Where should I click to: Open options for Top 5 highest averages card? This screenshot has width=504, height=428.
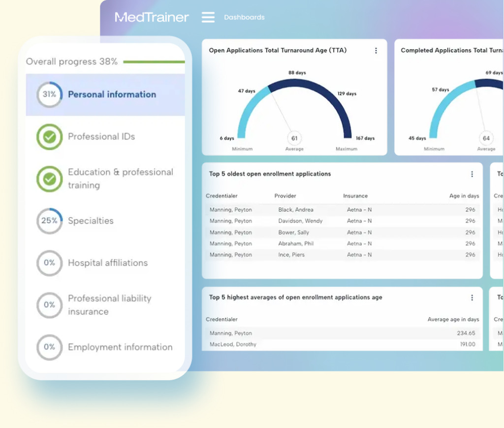472,297
